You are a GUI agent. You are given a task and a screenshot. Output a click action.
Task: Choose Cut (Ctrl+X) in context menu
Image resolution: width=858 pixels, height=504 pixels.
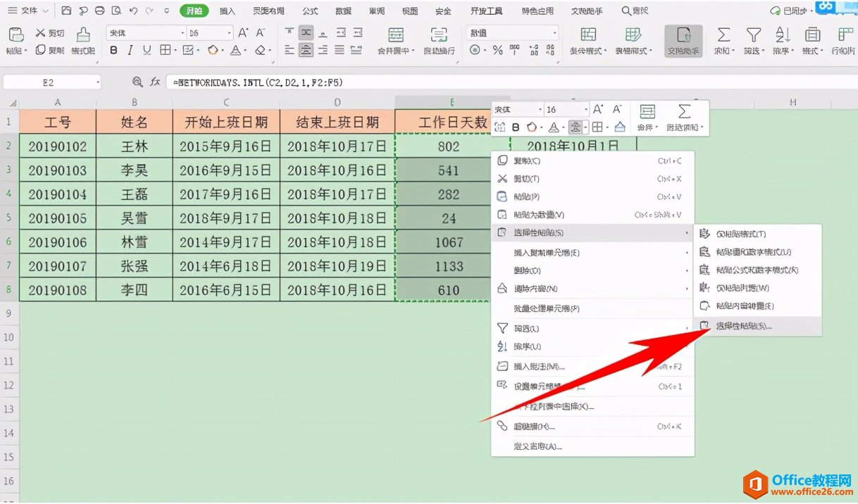[x=592, y=179]
